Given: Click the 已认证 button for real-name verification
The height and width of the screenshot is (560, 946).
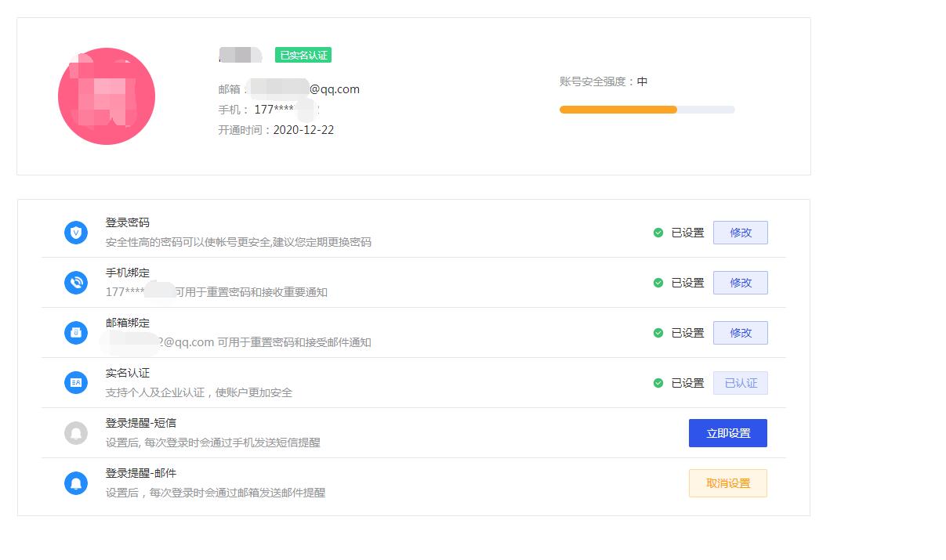Looking at the screenshot, I should click(x=740, y=383).
